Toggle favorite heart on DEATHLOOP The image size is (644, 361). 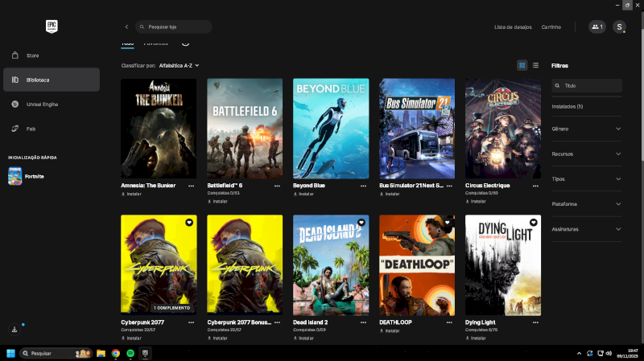point(448,223)
